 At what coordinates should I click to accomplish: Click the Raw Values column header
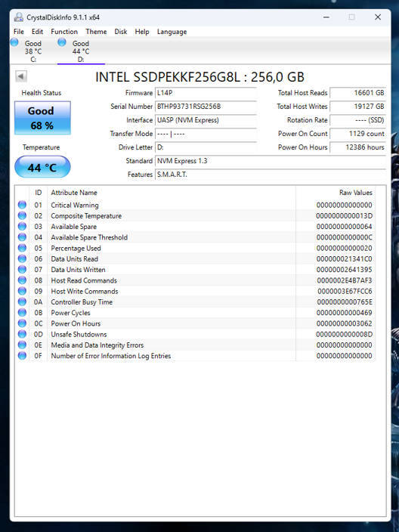(x=336, y=193)
